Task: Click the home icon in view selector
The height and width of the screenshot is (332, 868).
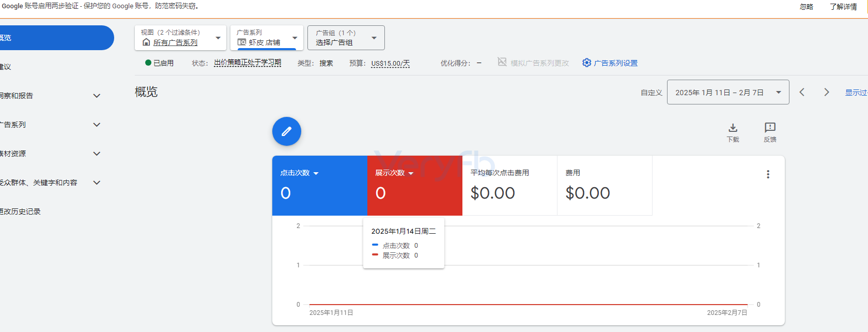Action: [x=146, y=42]
